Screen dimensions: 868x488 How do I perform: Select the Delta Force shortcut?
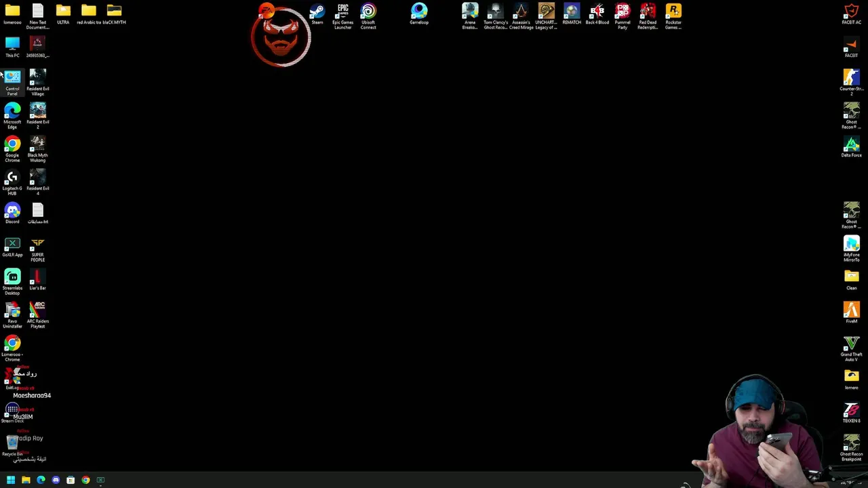click(x=852, y=147)
